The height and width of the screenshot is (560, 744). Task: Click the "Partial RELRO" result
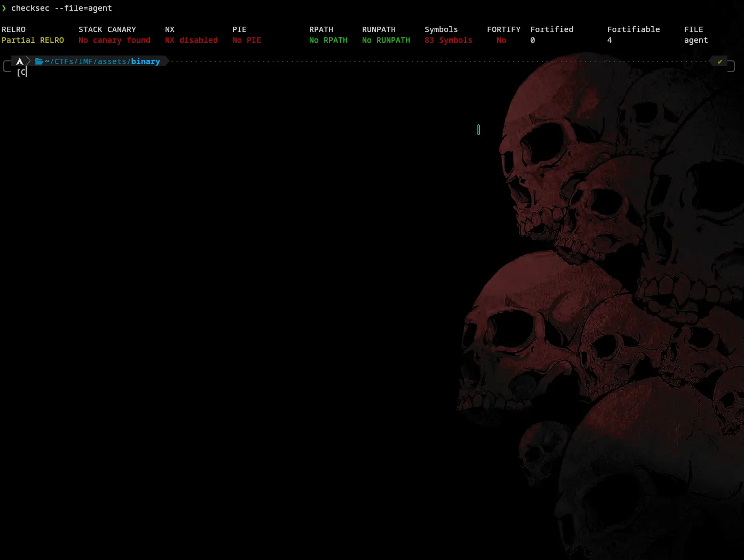(33, 40)
